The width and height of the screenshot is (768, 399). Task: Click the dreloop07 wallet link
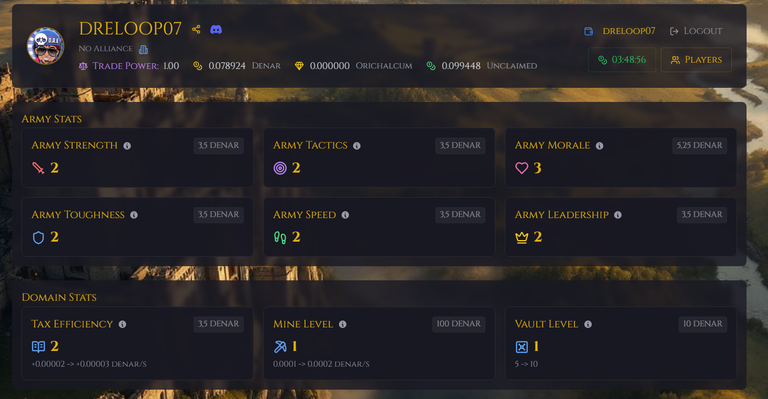pos(620,31)
